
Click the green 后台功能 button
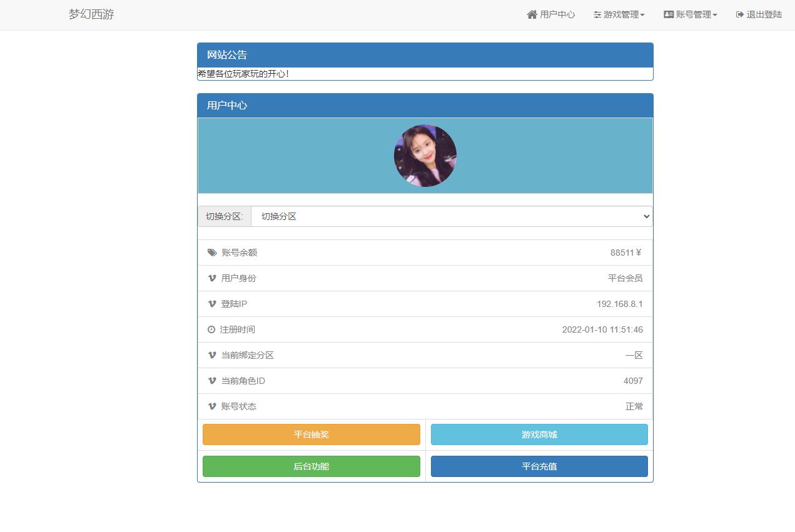pos(311,466)
